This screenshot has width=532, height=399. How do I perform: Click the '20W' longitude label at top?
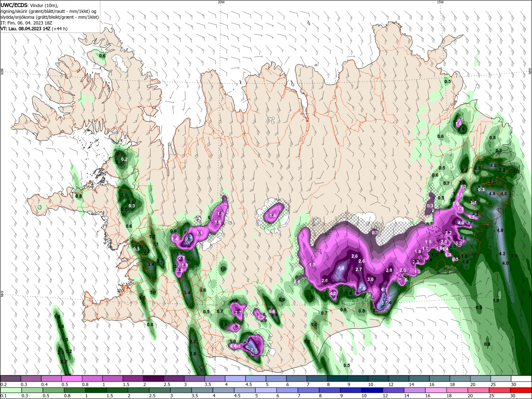point(221,2)
